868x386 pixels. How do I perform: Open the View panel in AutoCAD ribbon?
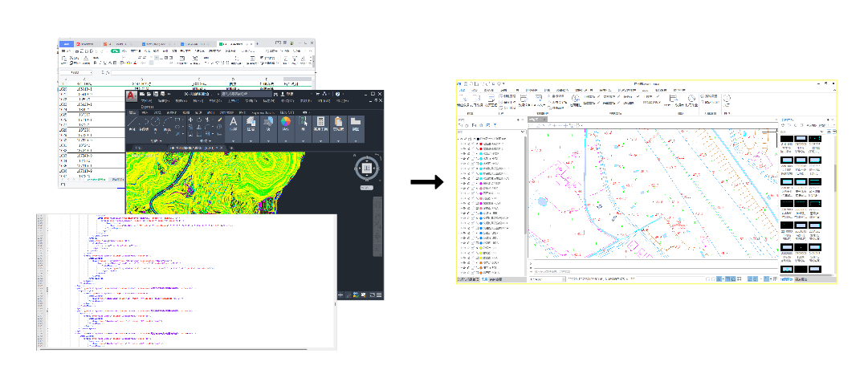pos(356,124)
